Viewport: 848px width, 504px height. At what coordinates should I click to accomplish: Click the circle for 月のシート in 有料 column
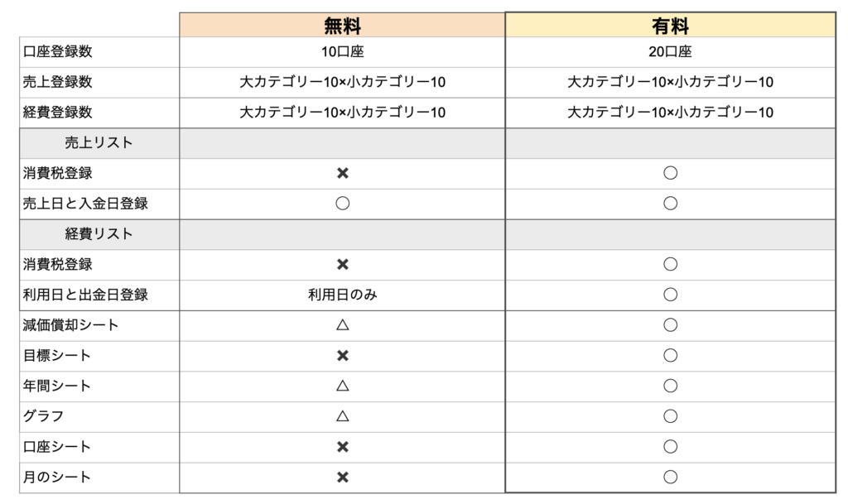tap(670, 477)
